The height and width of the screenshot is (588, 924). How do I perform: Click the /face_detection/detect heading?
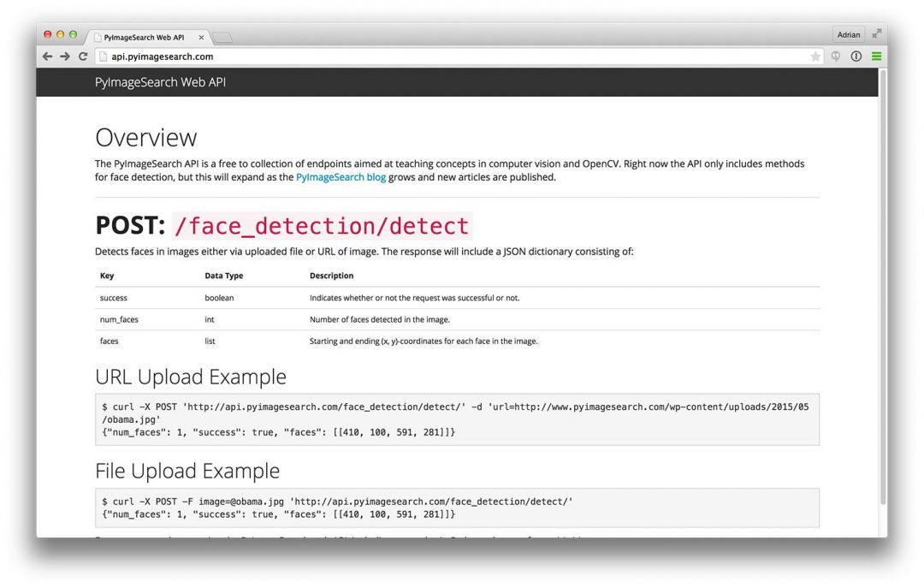323,225
